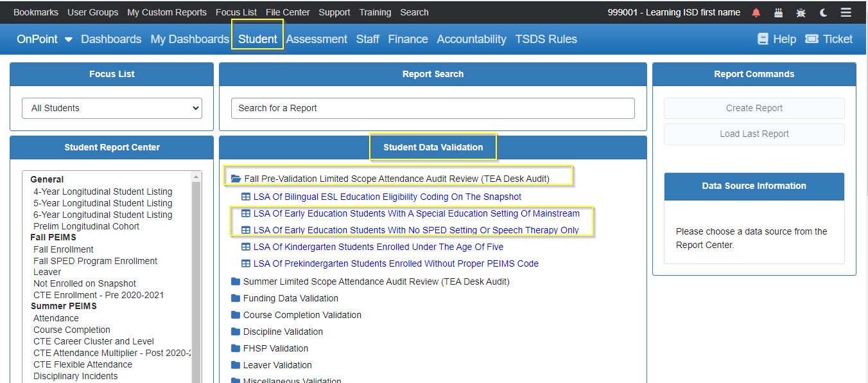Select Course Completion in report list
Viewport: 868px width, 383px height.
[72, 330]
